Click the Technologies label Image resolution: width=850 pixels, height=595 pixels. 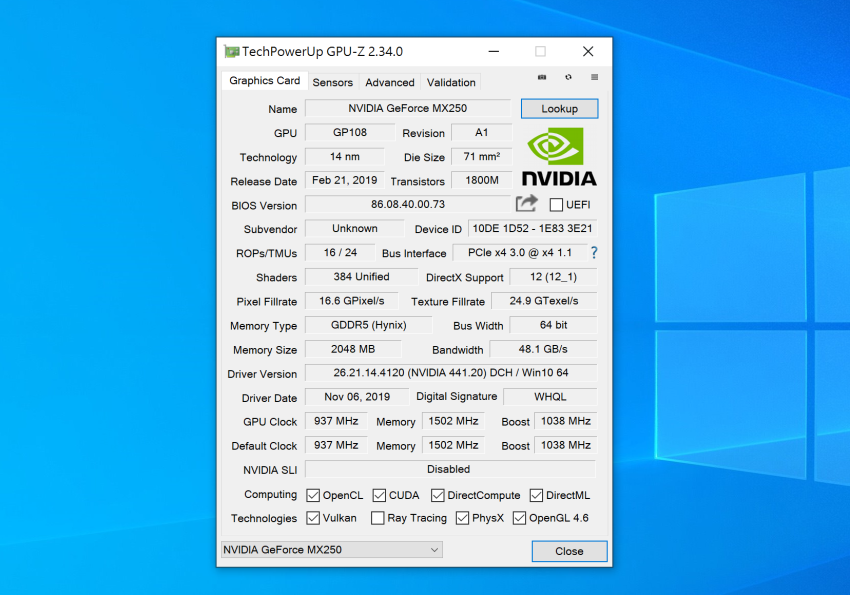(264, 519)
